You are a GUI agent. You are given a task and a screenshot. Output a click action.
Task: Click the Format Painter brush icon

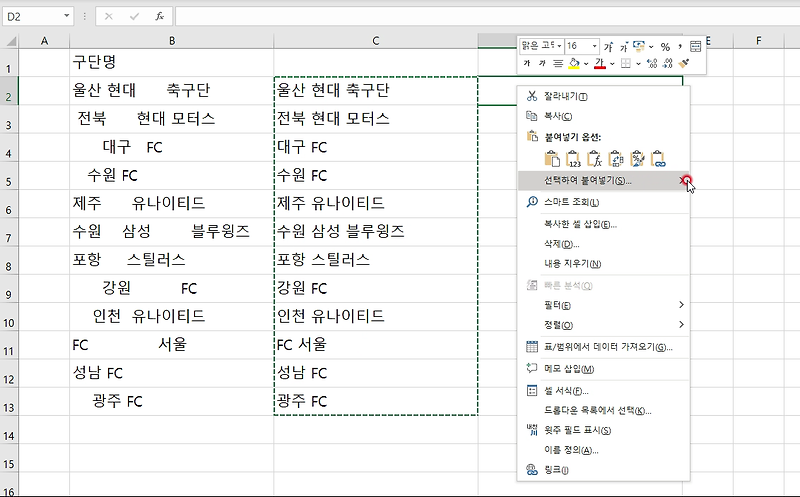pyautogui.click(x=684, y=63)
